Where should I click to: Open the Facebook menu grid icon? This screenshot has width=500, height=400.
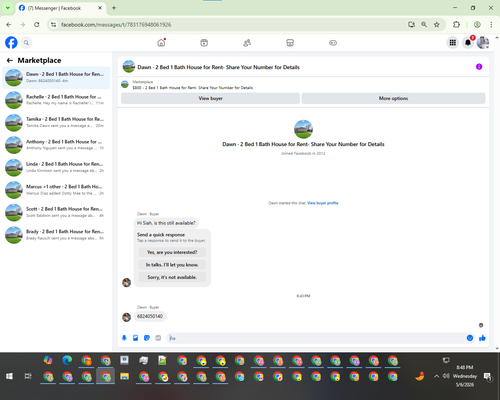coord(453,43)
